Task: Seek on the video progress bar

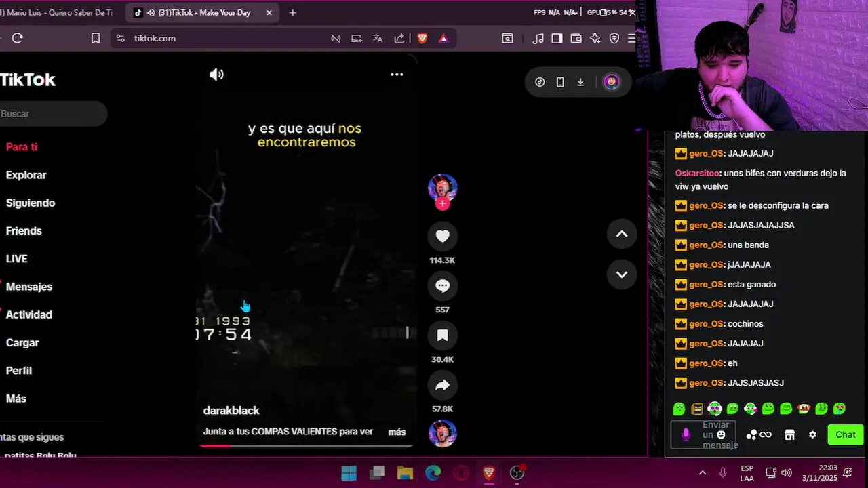Action: 306,445
